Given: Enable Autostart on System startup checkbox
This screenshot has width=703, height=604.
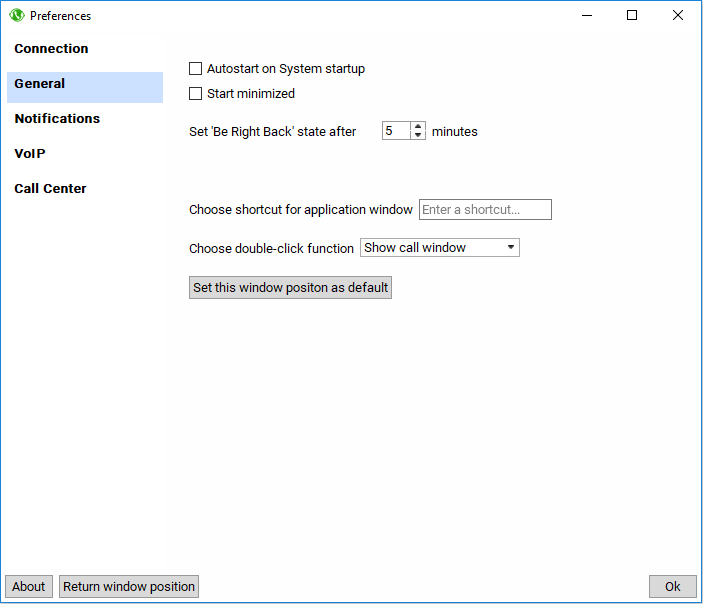Looking at the screenshot, I should 196,69.
